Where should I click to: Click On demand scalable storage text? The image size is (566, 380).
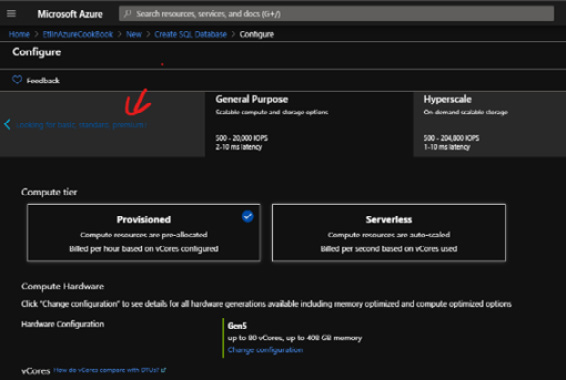(x=466, y=112)
